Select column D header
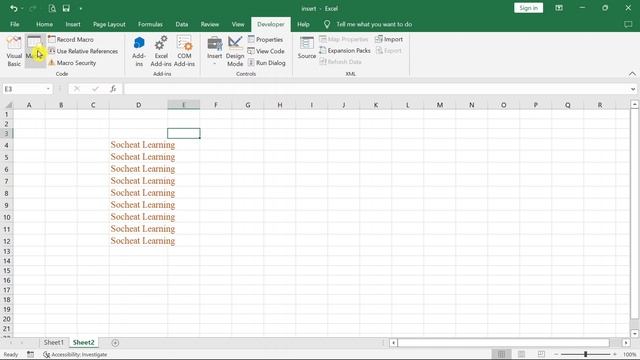 [138, 105]
